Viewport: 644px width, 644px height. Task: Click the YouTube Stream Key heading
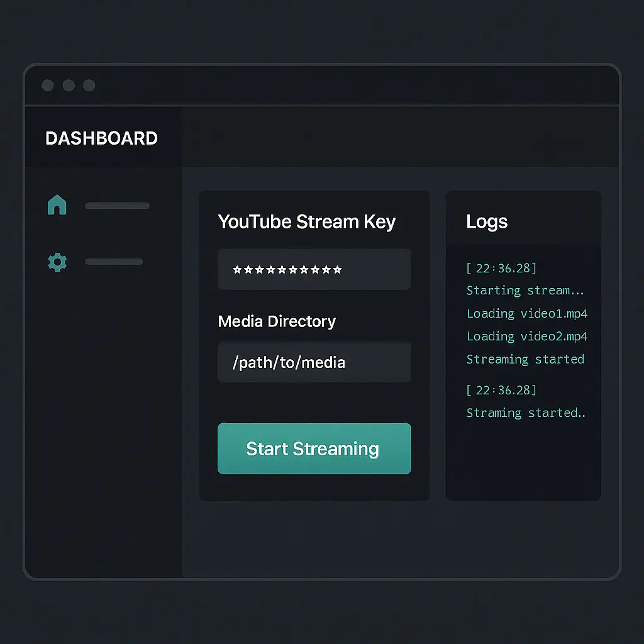306,222
